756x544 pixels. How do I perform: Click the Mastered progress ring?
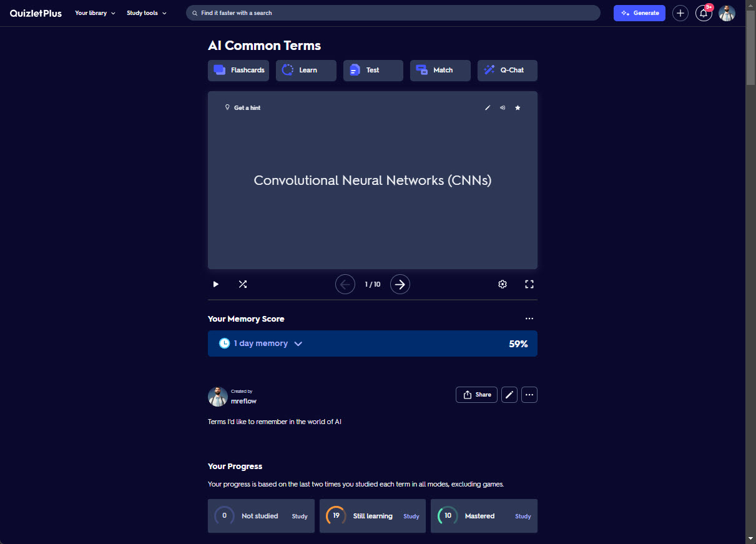(448, 516)
